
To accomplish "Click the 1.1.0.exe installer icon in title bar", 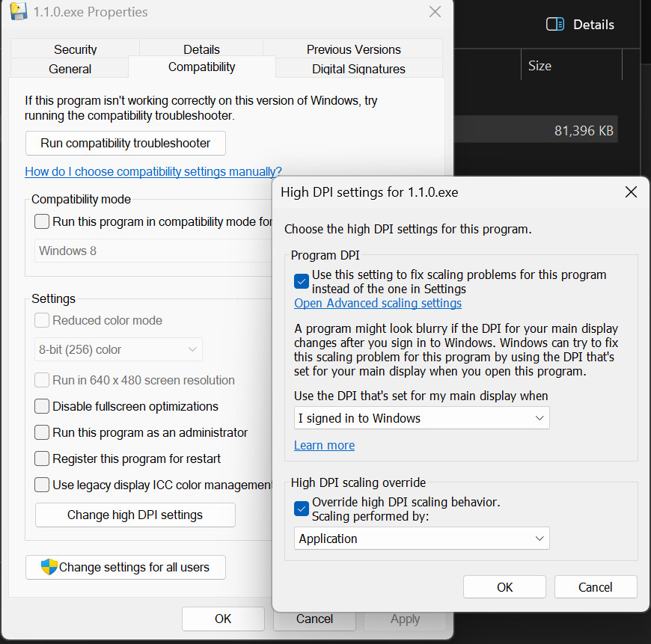I will pos(18,12).
